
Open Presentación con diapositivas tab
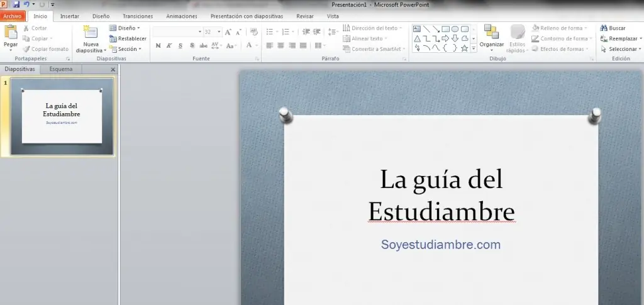click(247, 16)
